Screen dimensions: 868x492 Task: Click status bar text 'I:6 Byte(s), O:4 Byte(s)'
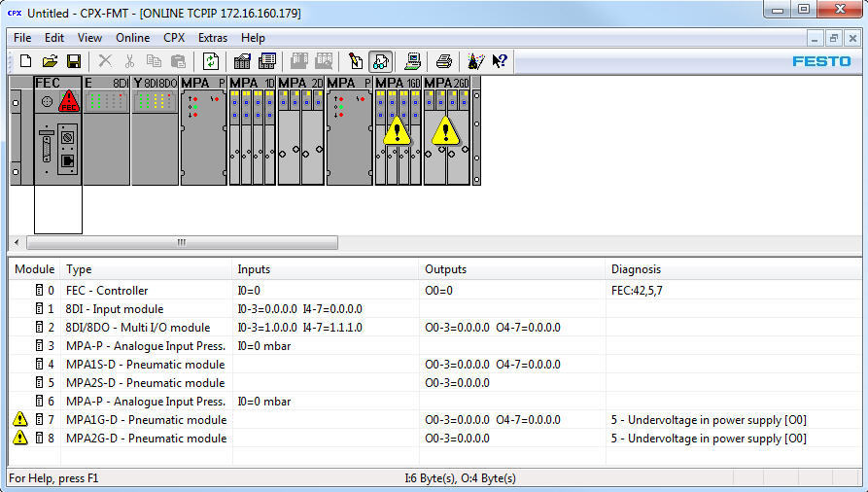[460, 478]
